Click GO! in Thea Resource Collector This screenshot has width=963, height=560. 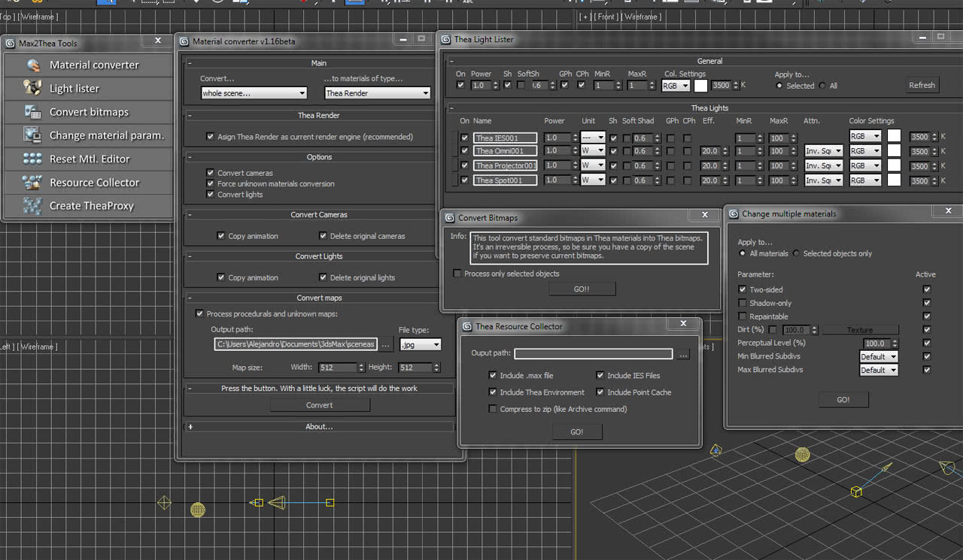pyautogui.click(x=576, y=431)
